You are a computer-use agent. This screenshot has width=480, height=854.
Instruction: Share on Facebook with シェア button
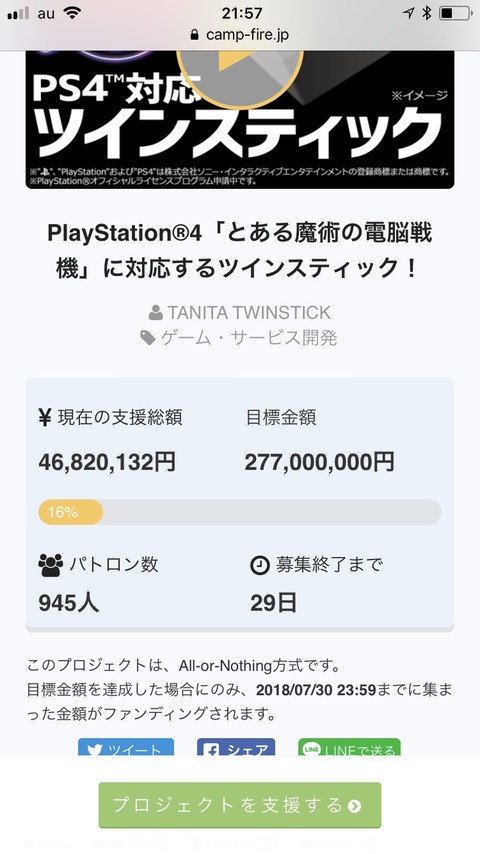236,748
